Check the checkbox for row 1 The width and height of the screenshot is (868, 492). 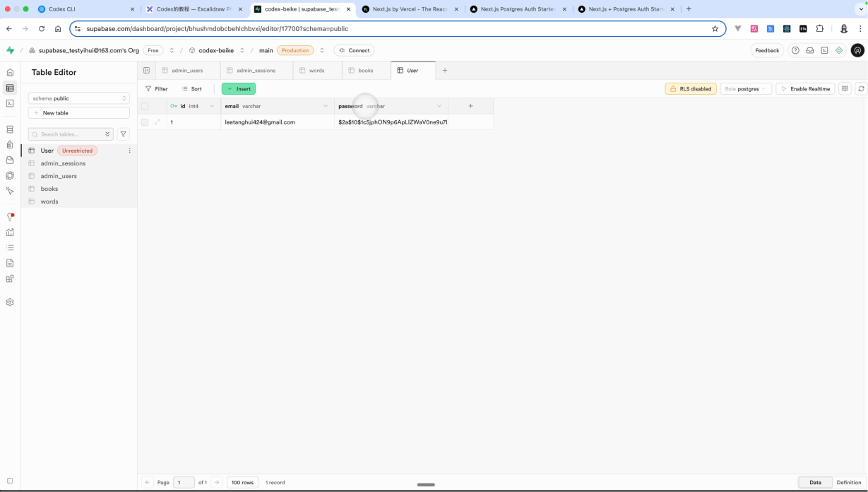145,122
